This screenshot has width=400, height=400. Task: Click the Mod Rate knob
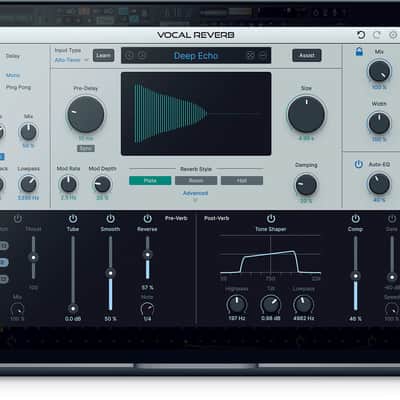pos(68,184)
